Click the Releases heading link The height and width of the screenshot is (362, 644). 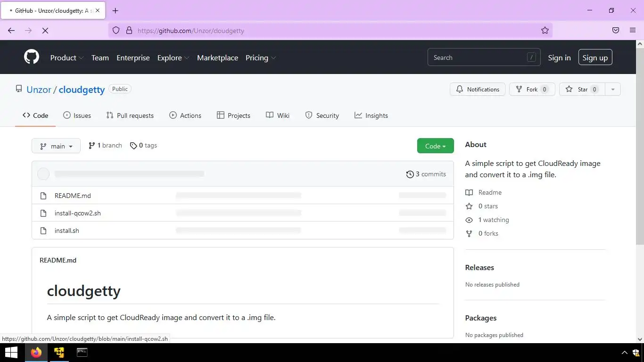point(479,268)
